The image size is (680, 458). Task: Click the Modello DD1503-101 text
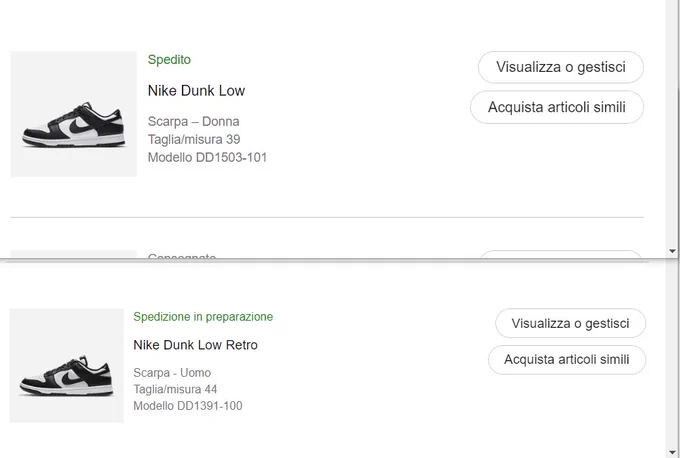207,157
